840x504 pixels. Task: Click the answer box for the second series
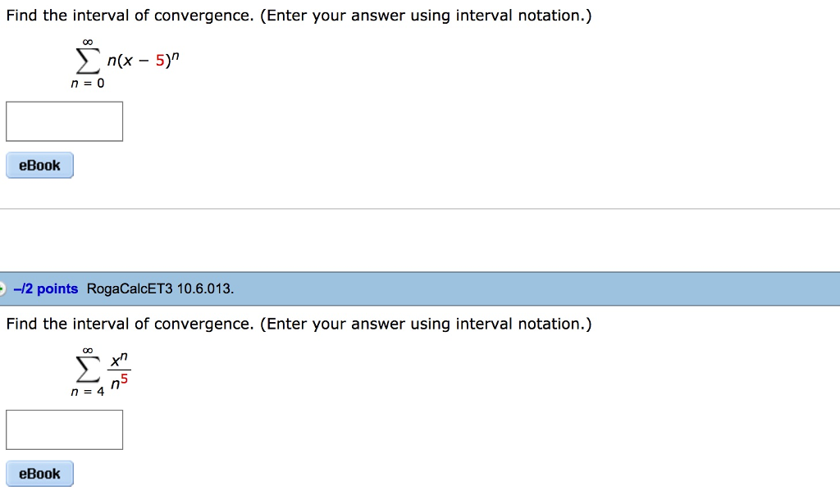tap(64, 429)
